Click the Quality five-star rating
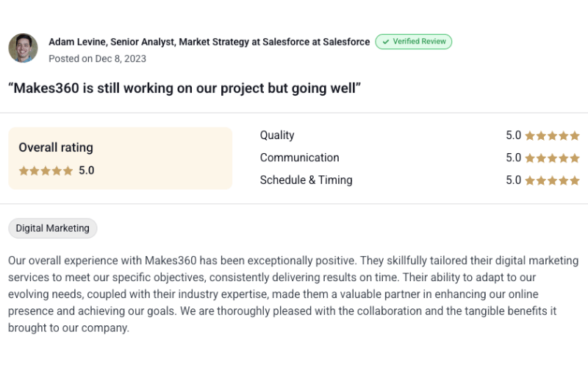Image resolution: width=588 pixels, height=368 pixels. (x=553, y=135)
